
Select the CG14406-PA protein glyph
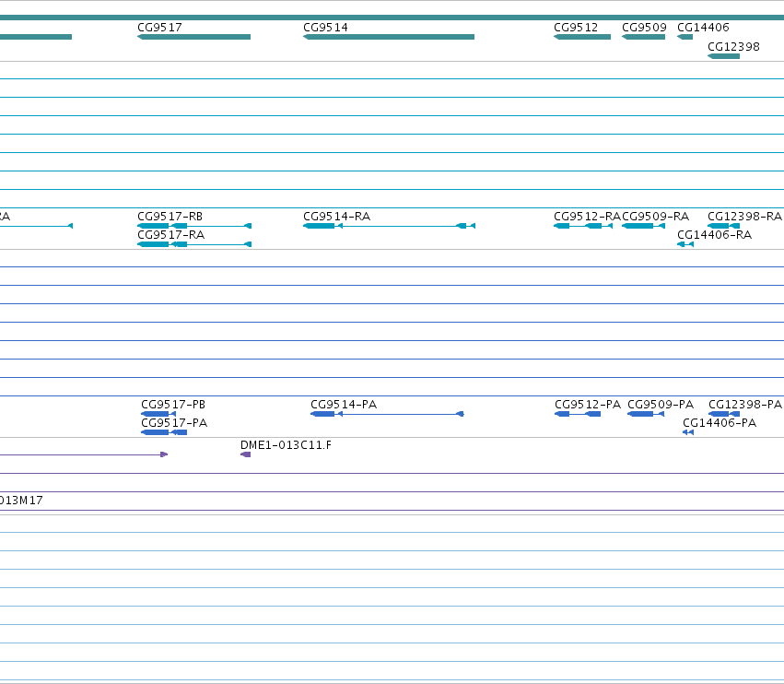[x=688, y=433]
